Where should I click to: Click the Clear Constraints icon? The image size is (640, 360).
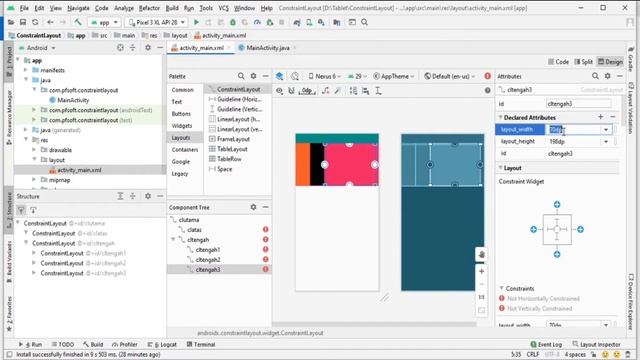click(325, 91)
